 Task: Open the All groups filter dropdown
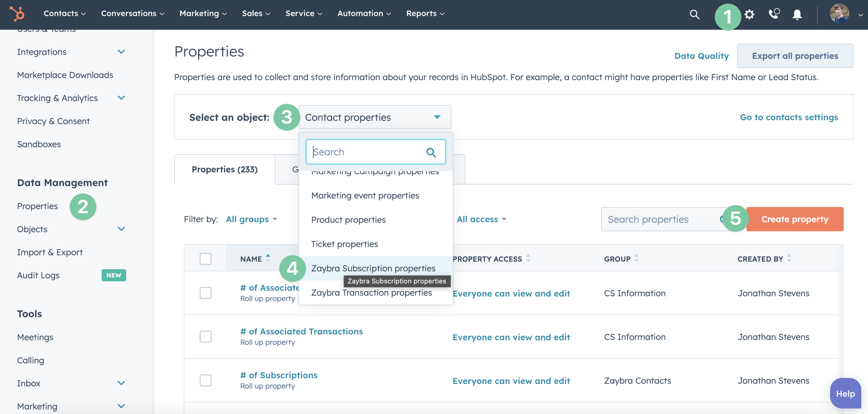pyautogui.click(x=251, y=219)
